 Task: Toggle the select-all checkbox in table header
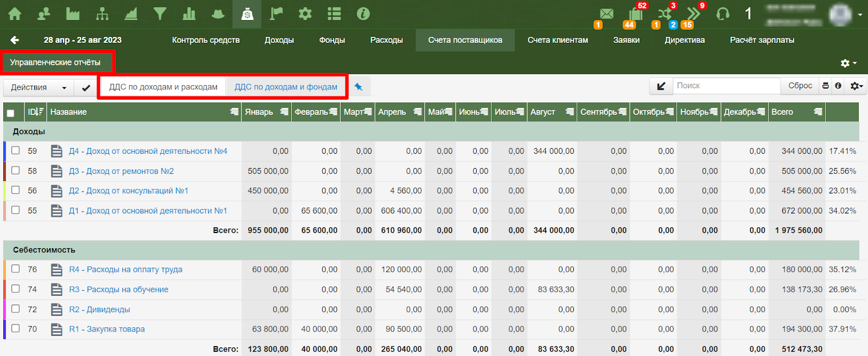pyautogui.click(x=11, y=113)
